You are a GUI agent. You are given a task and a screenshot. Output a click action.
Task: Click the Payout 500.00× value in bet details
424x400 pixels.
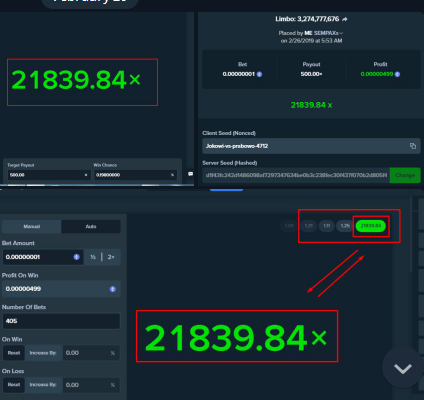point(311,74)
